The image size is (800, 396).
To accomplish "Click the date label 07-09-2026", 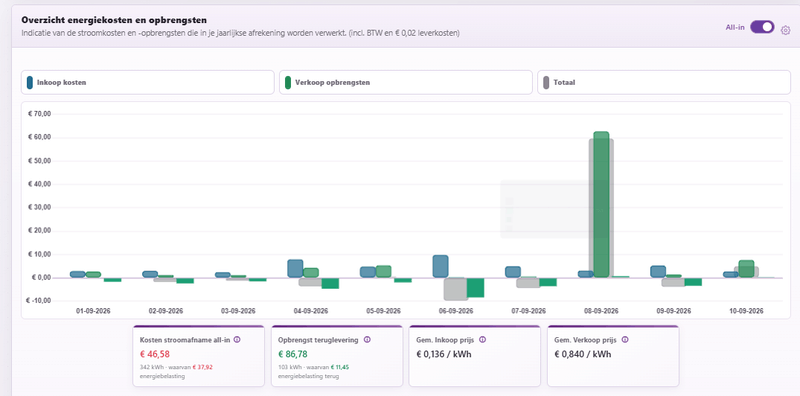I will pyautogui.click(x=529, y=311).
